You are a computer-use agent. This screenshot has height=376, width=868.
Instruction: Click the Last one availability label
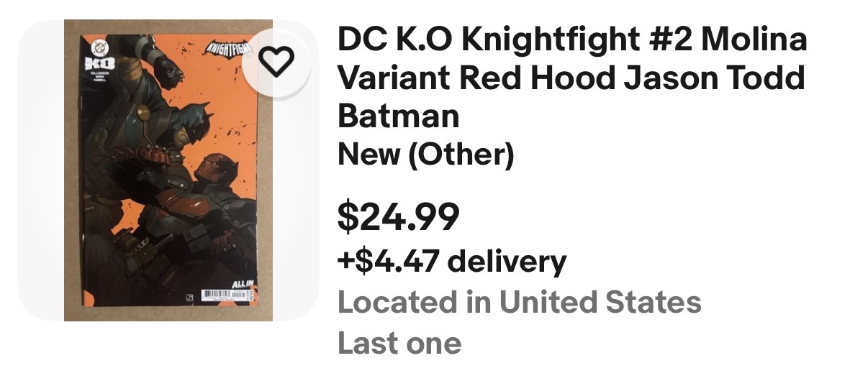399,343
